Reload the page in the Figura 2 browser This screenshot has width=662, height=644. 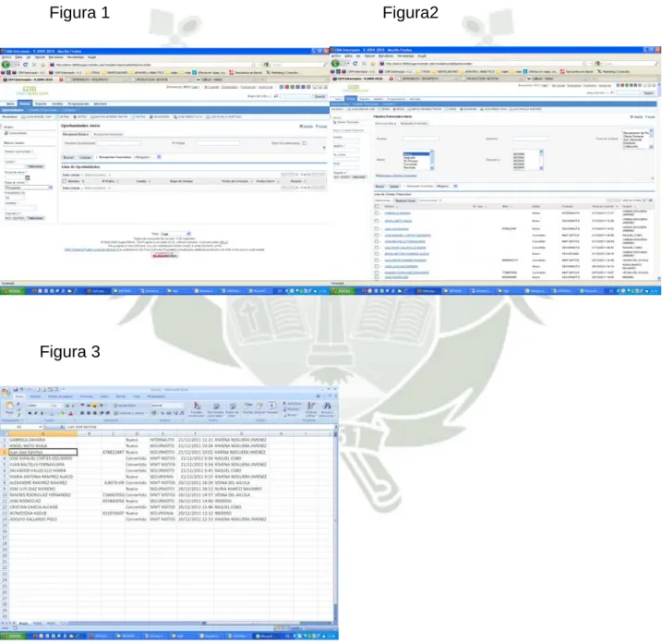(x=355, y=64)
